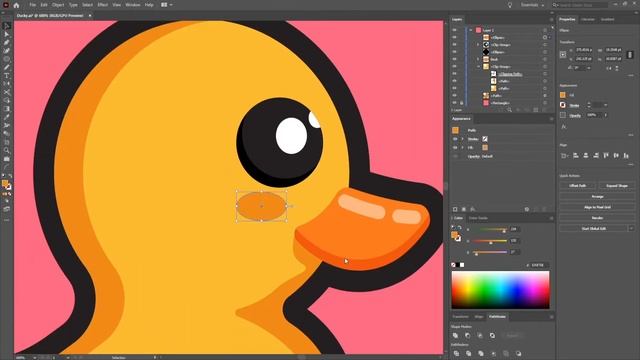The height and width of the screenshot is (360, 640).
Task: Expand Stroke attributes in Appearance panel
Action: (462, 139)
